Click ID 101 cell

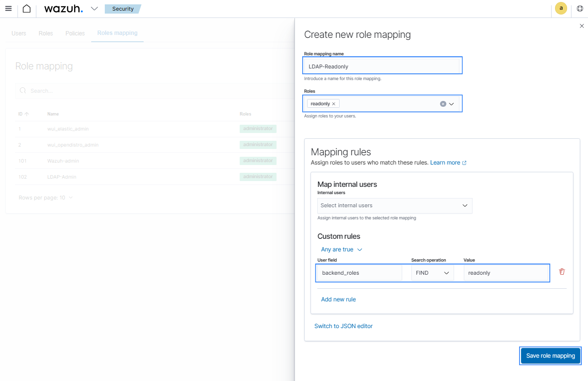22,161
